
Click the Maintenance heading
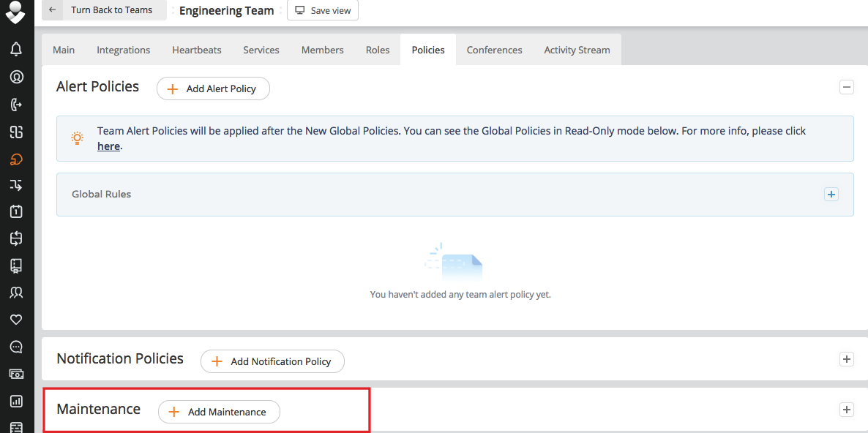tap(99, 409)
